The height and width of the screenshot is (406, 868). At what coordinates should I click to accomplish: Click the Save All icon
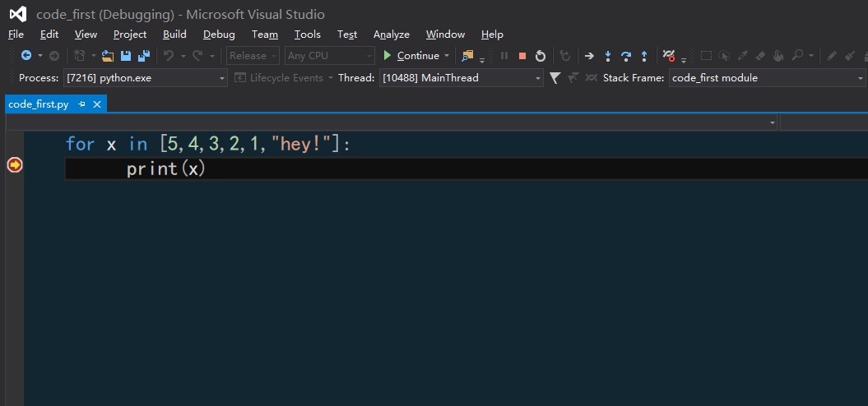[144, 55]
